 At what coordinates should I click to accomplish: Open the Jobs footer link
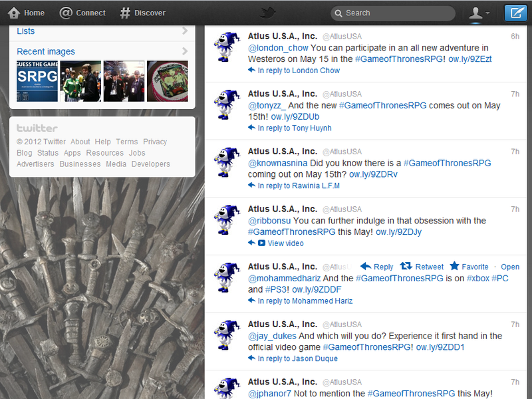tap(137, 153)
